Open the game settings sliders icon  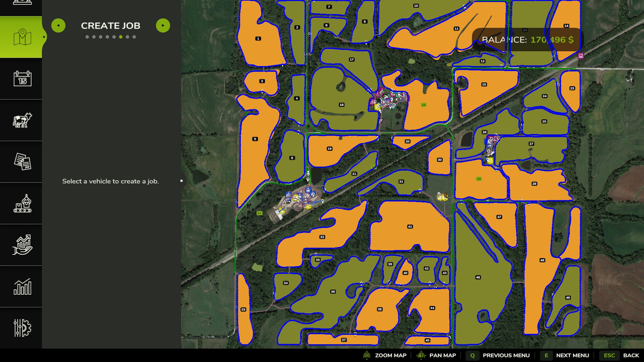[x=22, y=328]
